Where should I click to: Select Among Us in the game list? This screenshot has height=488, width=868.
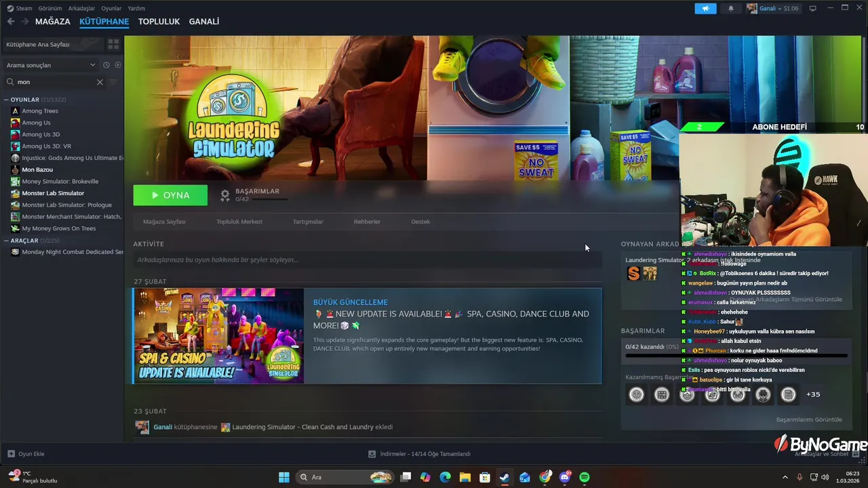(x=36, y=123)
